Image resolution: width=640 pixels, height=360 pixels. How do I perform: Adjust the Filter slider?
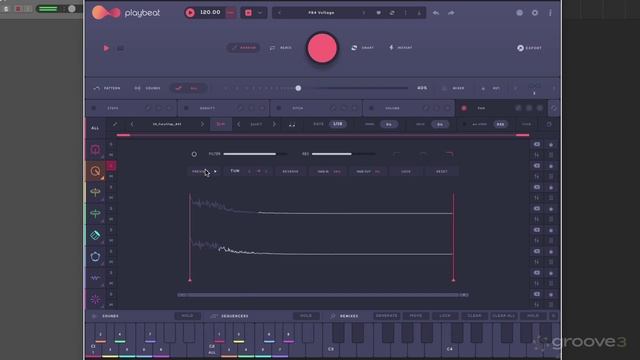(x=255, y=154)
